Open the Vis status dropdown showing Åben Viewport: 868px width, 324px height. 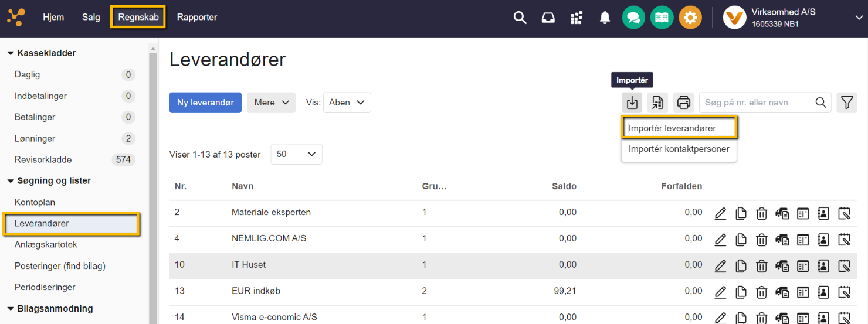point(347,103)
